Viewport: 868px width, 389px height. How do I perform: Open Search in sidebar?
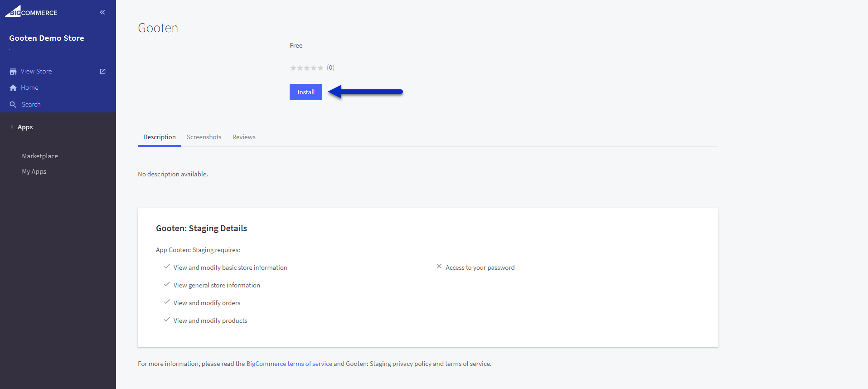pyautogui.click(x=31, y=104)
